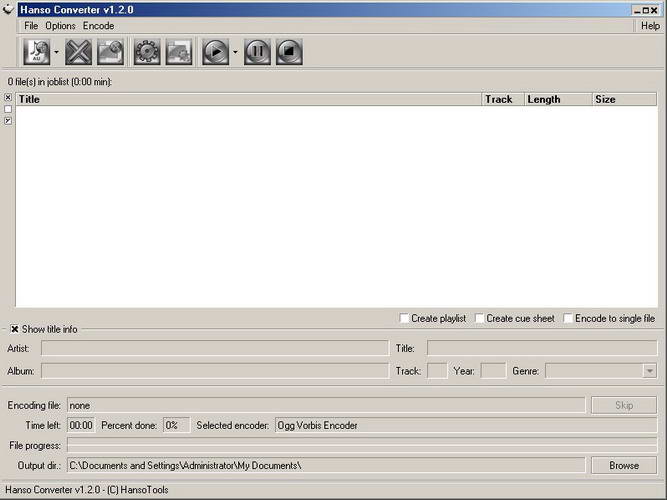The width and height of the screenshot is (667, 500).
Task: Start encoding with the Play button
Action: point(215,52)
